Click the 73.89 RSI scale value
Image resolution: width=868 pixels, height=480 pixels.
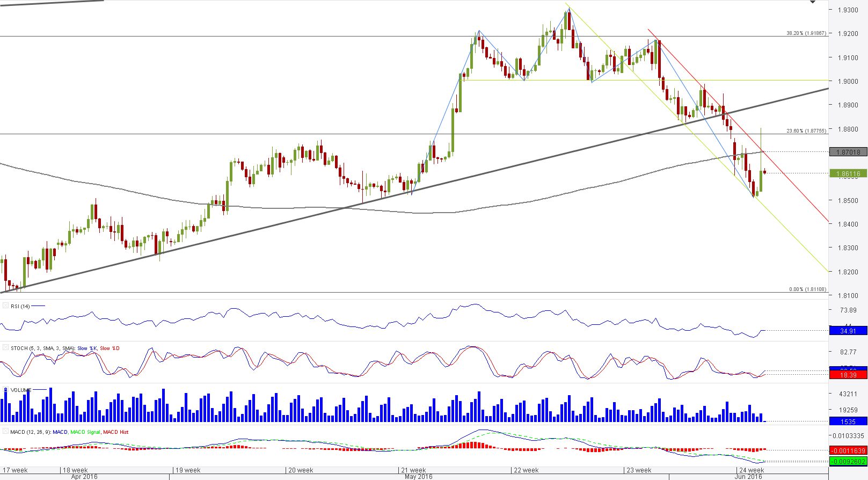(x=849, y=310)
